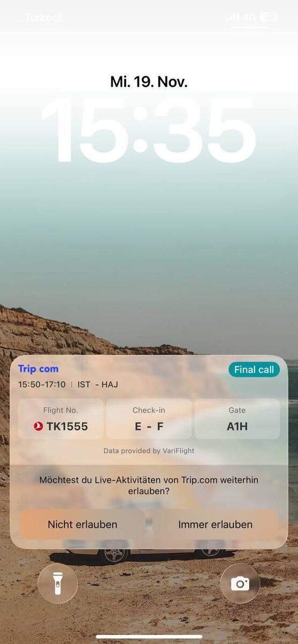298x644 pixels.
Task: Tap the Check-in E - F cell
Action: pos(149,419)
